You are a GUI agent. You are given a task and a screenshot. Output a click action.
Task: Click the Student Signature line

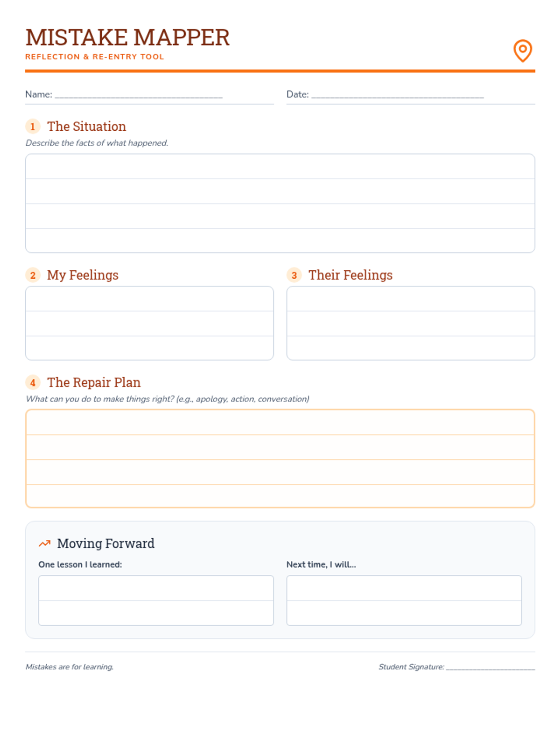point(490,667)
